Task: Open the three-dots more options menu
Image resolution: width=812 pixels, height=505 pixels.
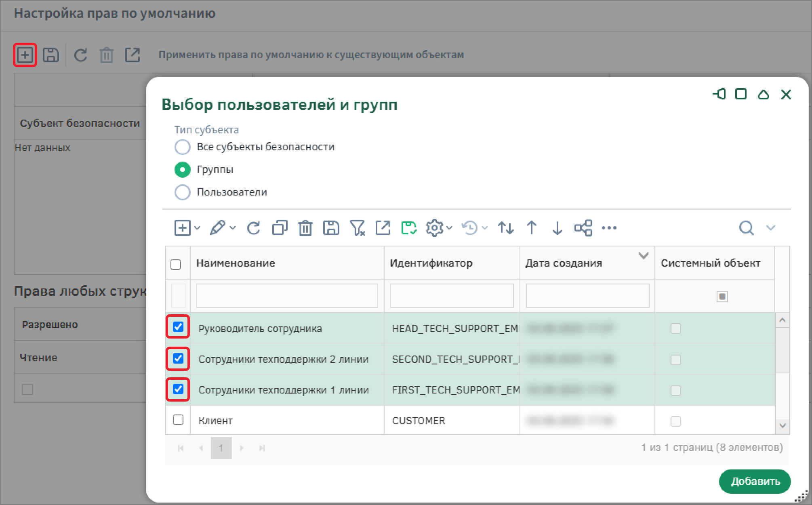Action: (x=609, y=228)
